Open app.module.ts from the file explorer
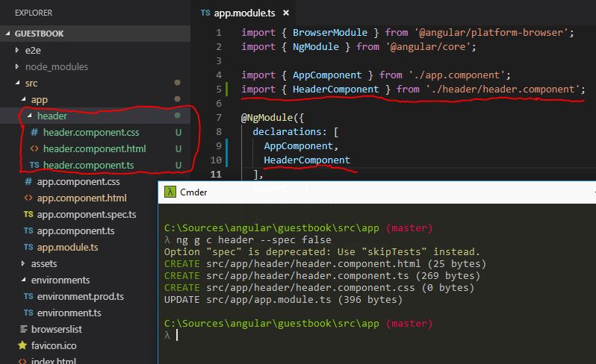Screen dimensions: 596x364 (66, 247)
